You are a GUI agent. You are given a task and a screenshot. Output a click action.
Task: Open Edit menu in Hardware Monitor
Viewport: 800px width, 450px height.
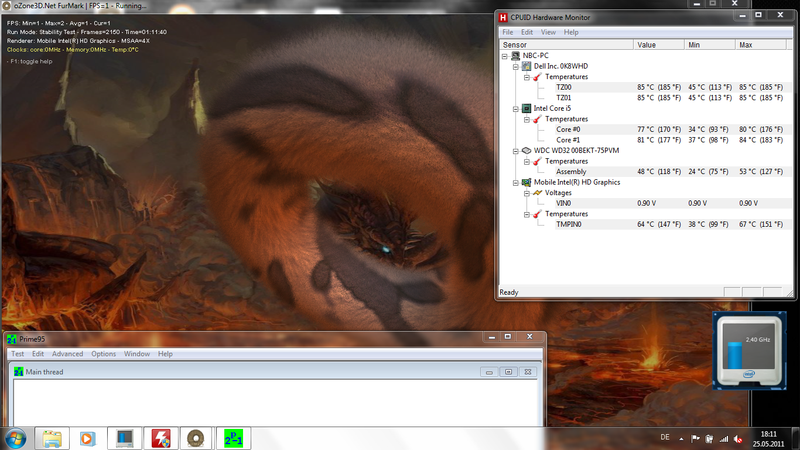(x=527, y=32)
